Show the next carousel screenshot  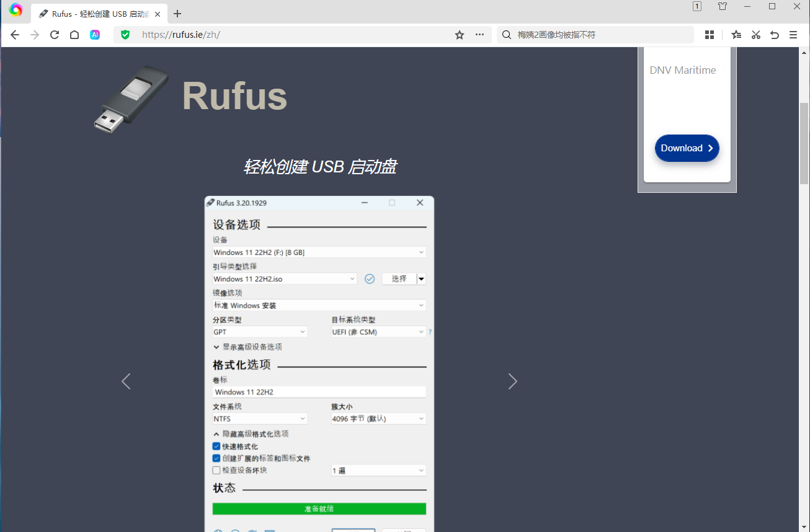coord(512,381)
